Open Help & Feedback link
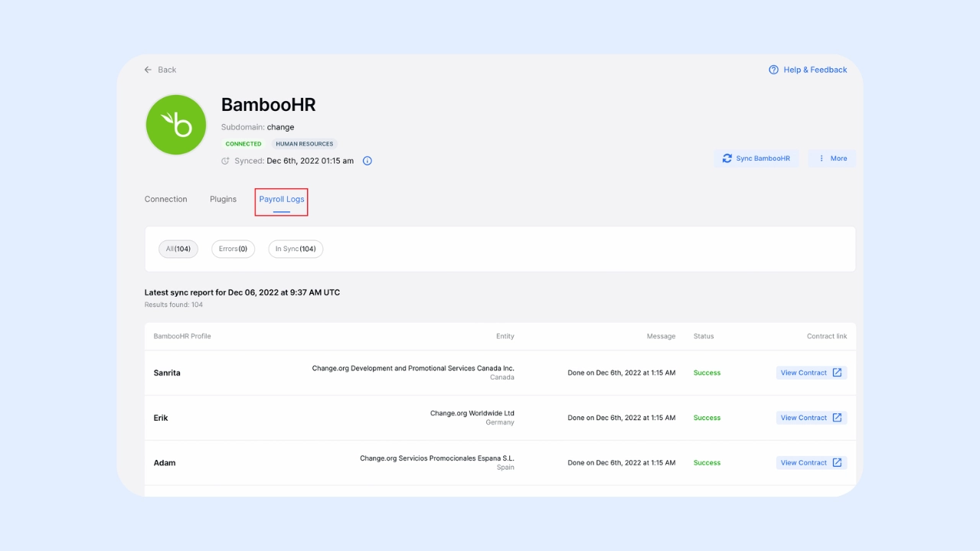 point(808,70)
